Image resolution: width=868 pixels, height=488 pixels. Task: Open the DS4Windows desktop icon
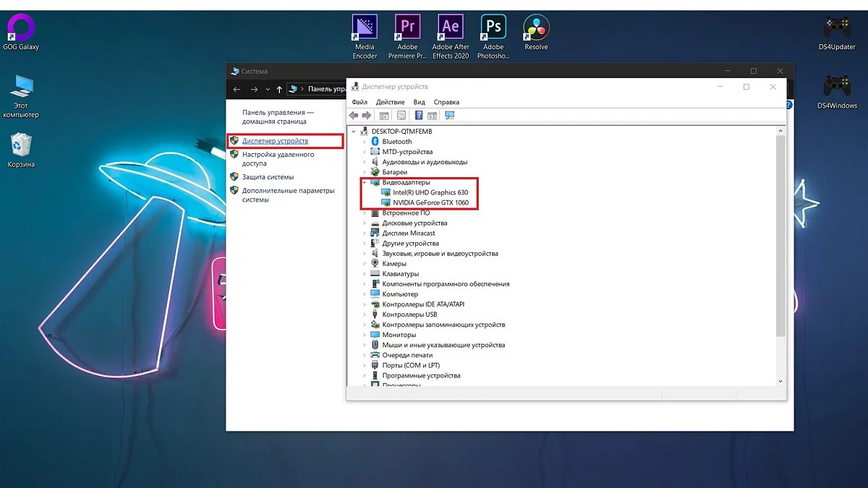pos(837,92)
